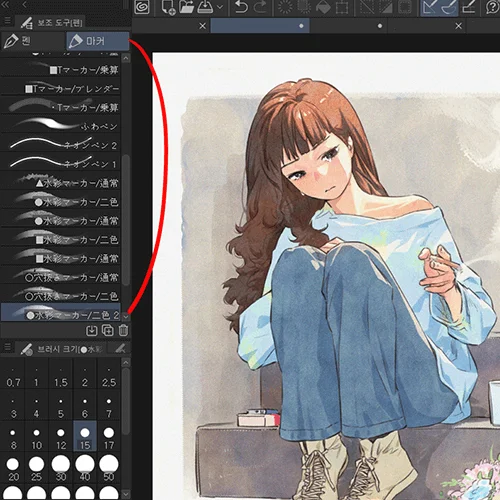Click the Clip Studio spiral logo icon
Screen dimensions: 500x500
pos(142,7)
